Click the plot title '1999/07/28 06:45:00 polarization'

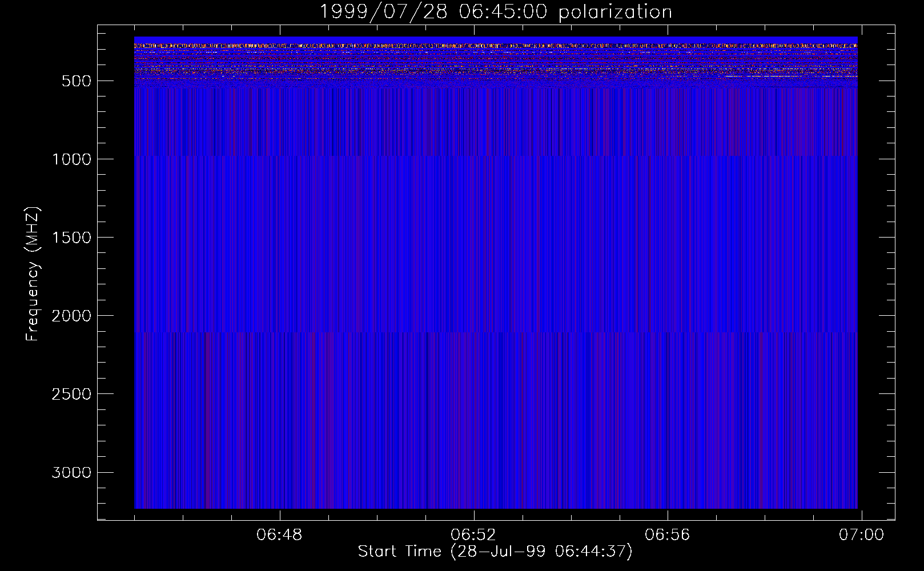(496, 11)
